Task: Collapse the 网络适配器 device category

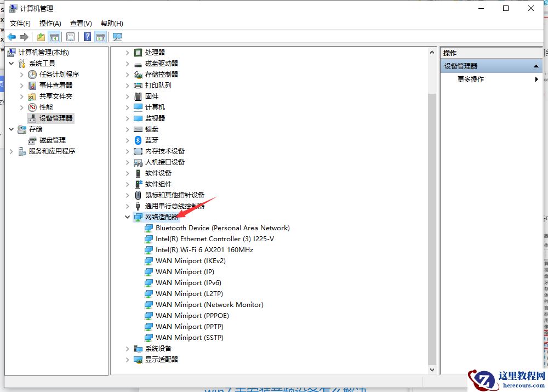Action: tap(128, 217)
